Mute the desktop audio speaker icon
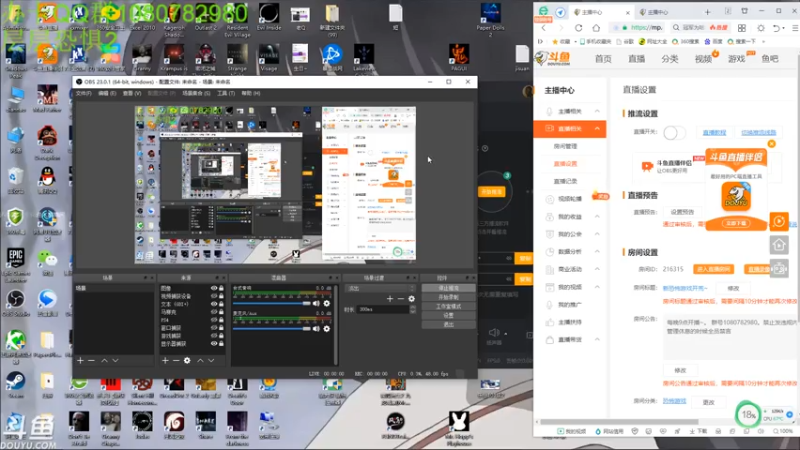This screenshot has height=450, width=800. coord(316,304)
